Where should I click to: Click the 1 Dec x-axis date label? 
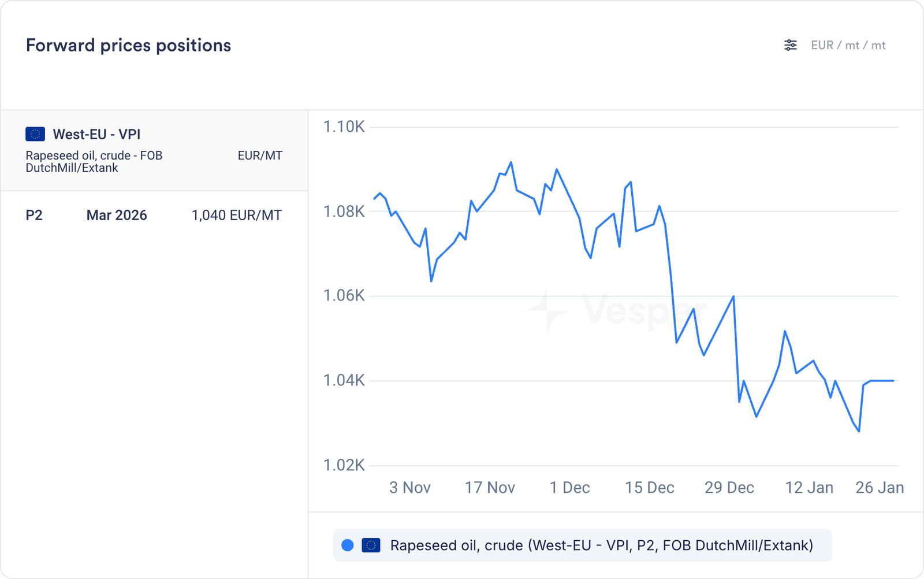pyautogui.click(x=569, y=488)
